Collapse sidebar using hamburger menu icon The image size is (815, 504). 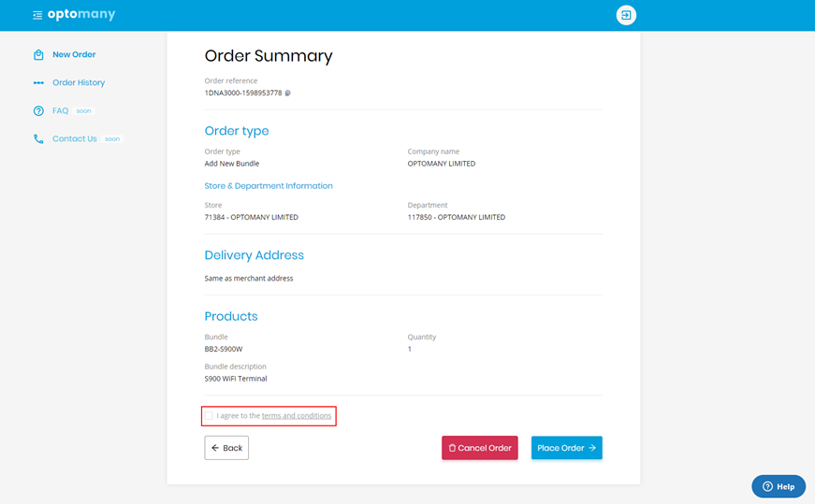[37, 15]
